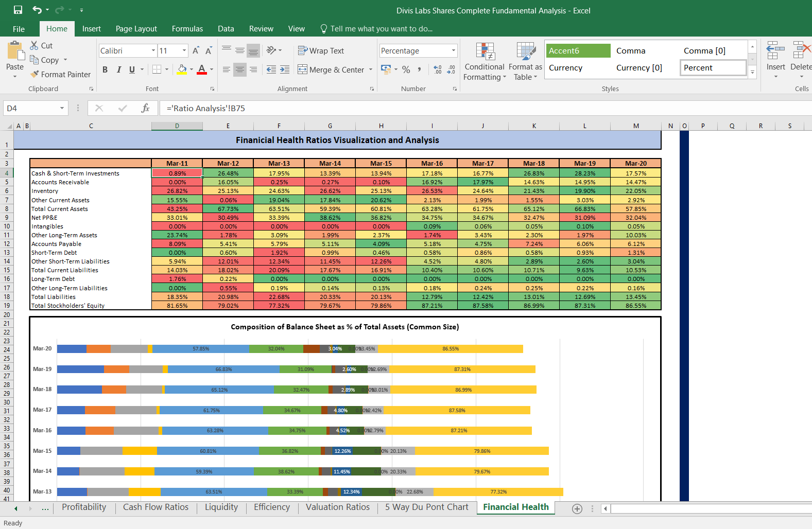Click column D header

click(x=177, y=126)
